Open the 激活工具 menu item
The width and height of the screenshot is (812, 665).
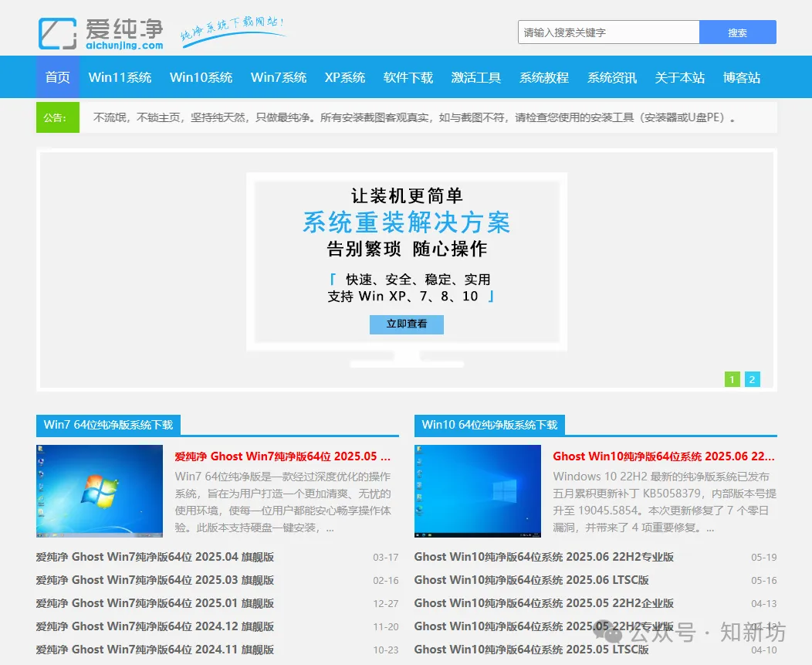pyautogui.click(x=476, y=77)
